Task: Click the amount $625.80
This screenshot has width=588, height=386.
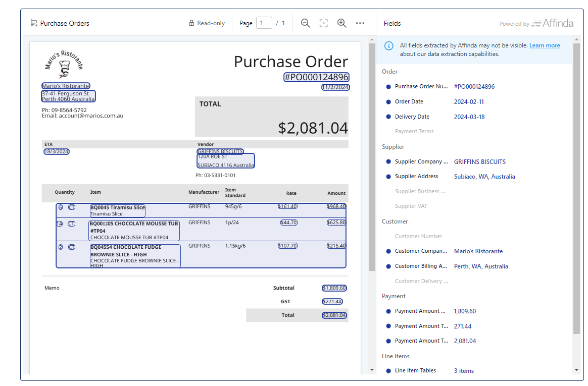Action: point(336,223)
